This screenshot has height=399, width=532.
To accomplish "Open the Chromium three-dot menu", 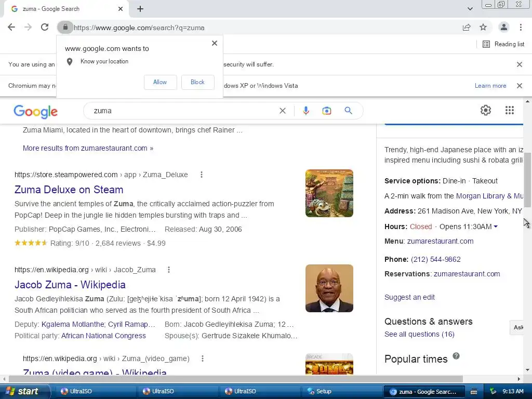I will tap(521, 27).
